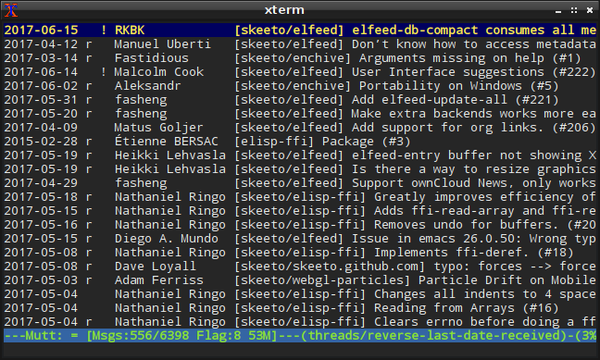
Task: Select the Reading from Arrays (#16) message
Action: coord(300,308)
